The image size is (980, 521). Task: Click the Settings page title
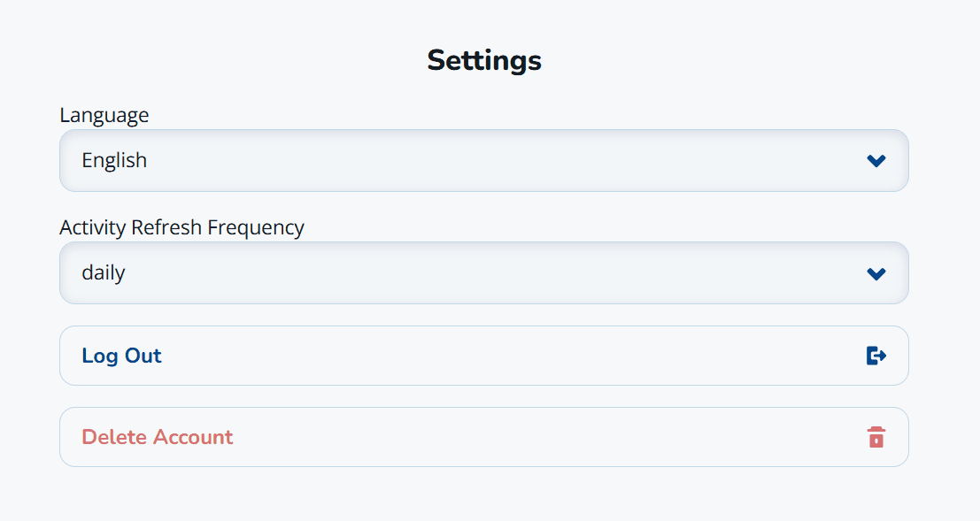(x=484, y=60)
